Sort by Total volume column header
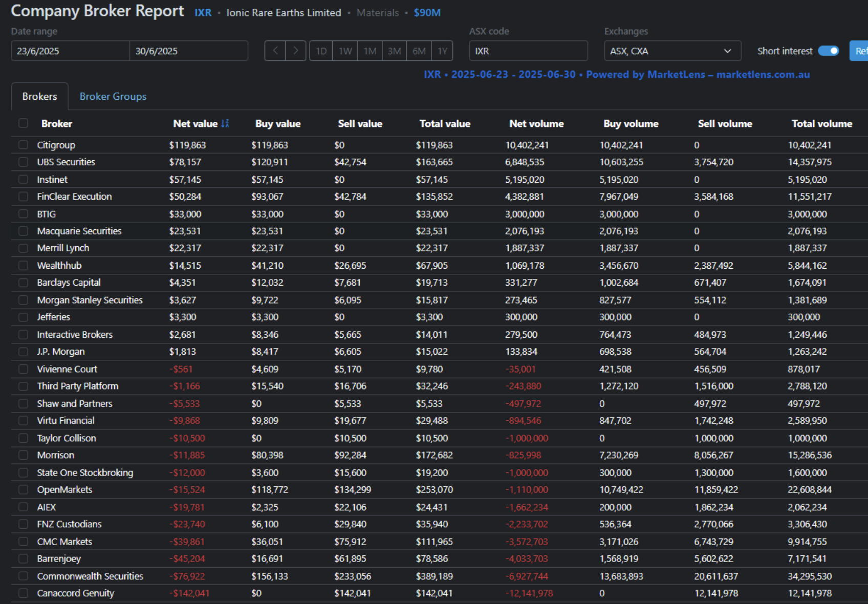The height and width of the screenshot is (604, 868). pos(821,123)
